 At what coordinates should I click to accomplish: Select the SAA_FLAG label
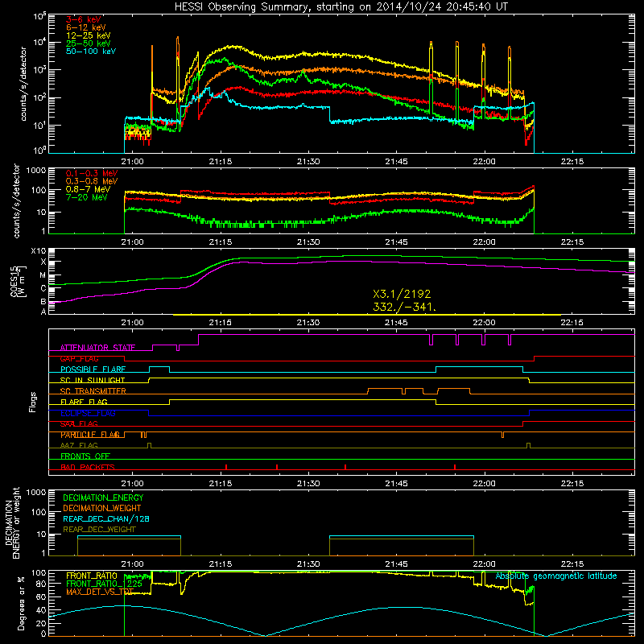point(79,424)
